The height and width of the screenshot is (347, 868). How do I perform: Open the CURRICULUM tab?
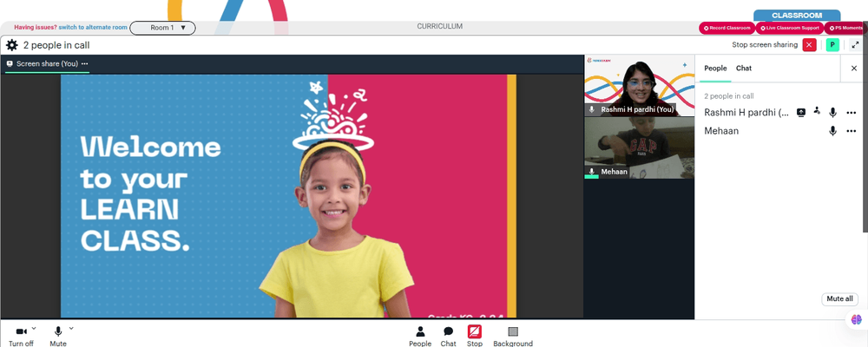click(x=439, y=27)
